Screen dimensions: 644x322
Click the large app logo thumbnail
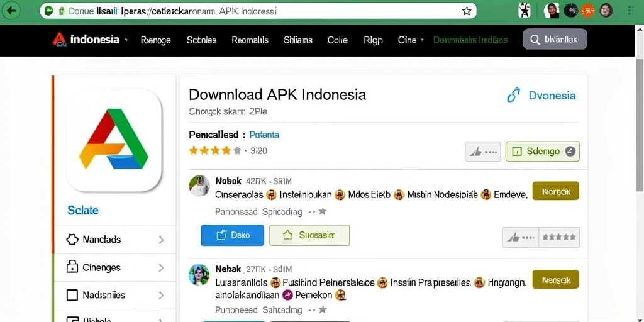coord(114,140)
